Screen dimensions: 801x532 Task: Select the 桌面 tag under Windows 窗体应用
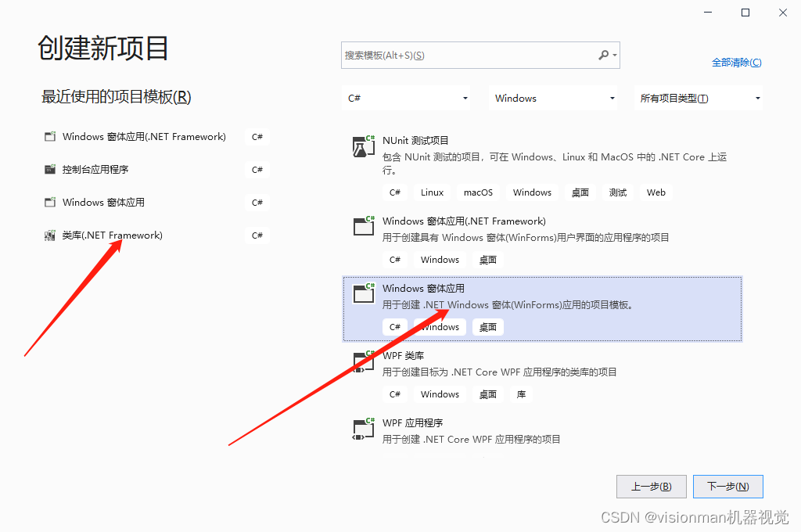tap(487, 327)
